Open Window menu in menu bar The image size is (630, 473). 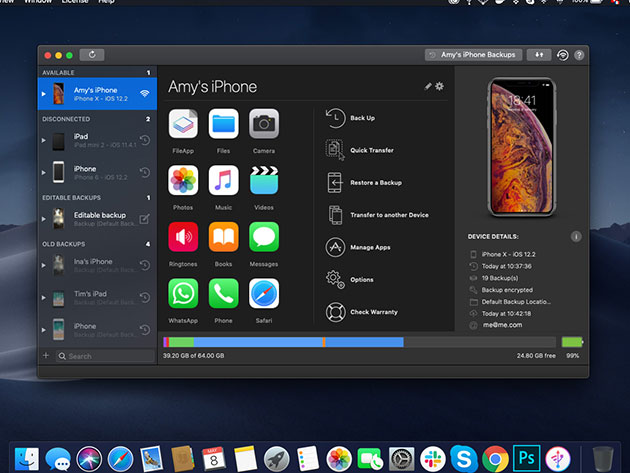pos(38,2)
